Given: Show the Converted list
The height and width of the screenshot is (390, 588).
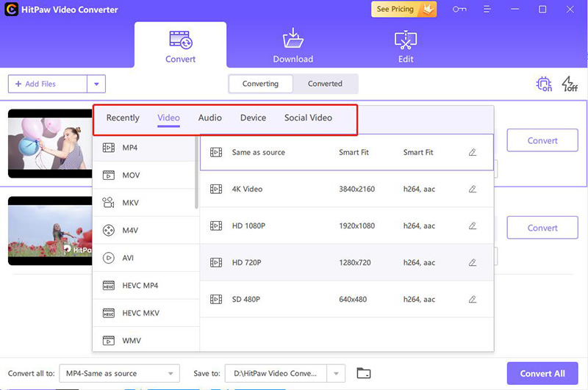Looking at the screenshot, I should coord(325,84).
